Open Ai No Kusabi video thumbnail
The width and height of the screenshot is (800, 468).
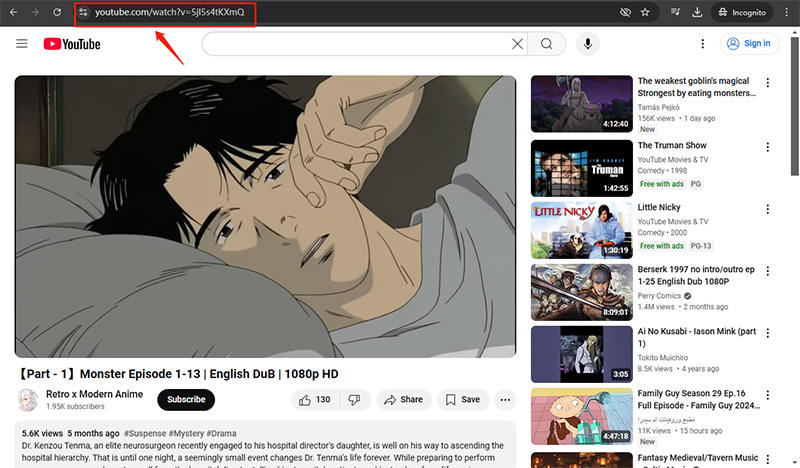tap(582, 354)
